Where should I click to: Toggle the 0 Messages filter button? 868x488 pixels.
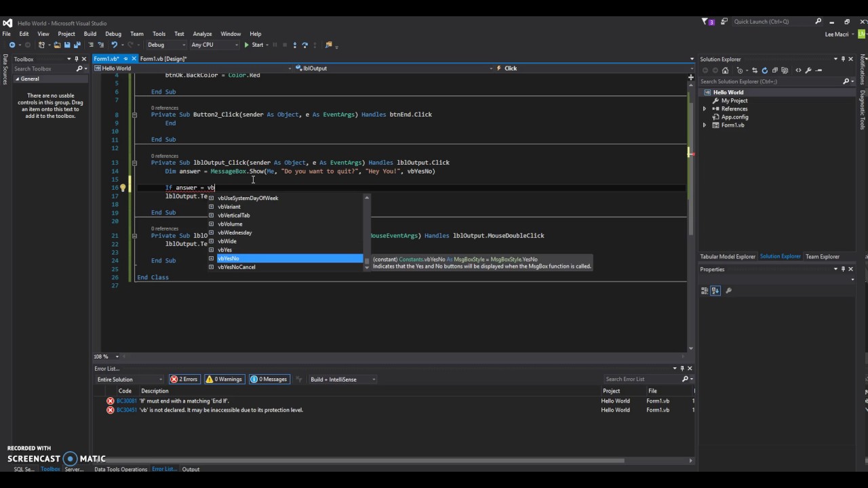269,380
